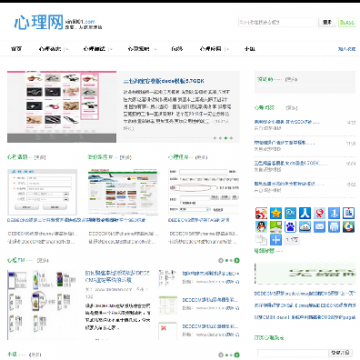Click the button beside bottom sidebar input

(340, 353)
